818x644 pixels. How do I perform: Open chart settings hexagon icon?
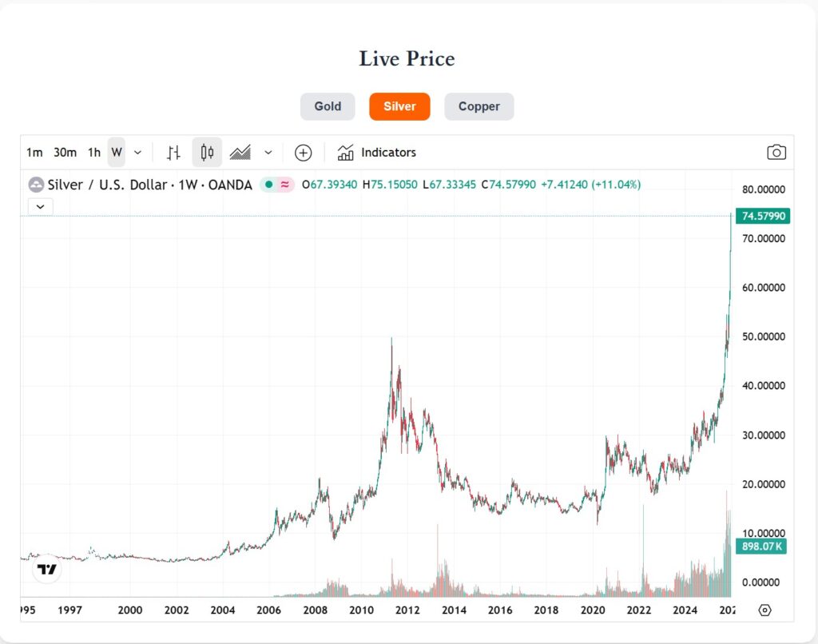pos(764,610)
